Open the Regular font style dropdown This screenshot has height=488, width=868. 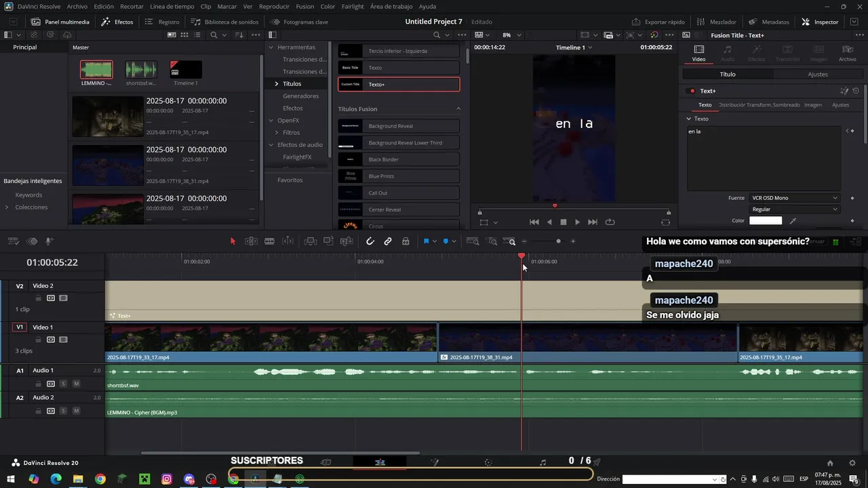pos(794,209)
